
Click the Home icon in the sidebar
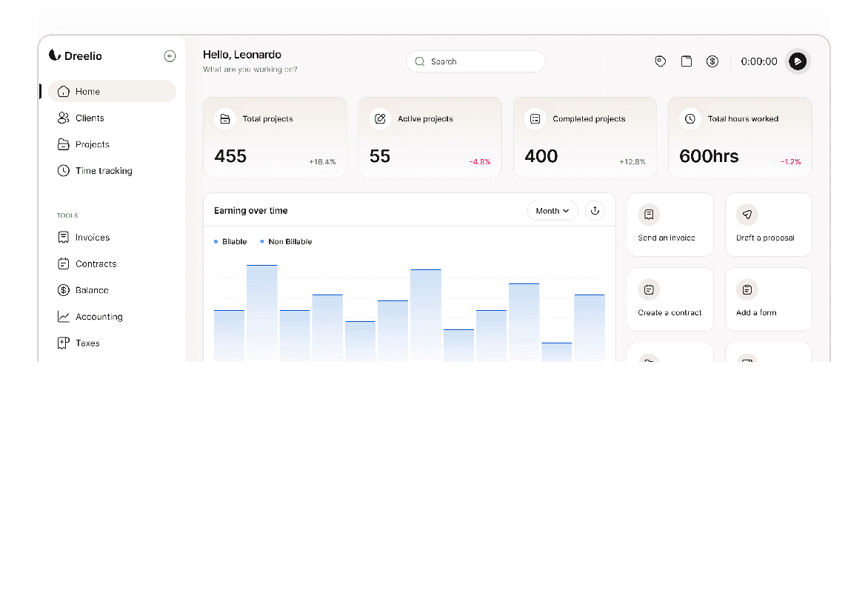(64, 91)
